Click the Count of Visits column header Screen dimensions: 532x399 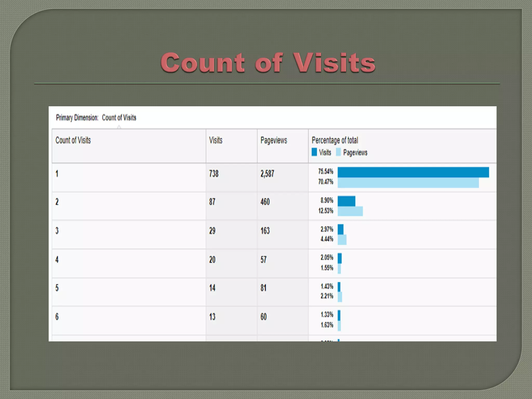pyautogui.click(x=73, y=140)
